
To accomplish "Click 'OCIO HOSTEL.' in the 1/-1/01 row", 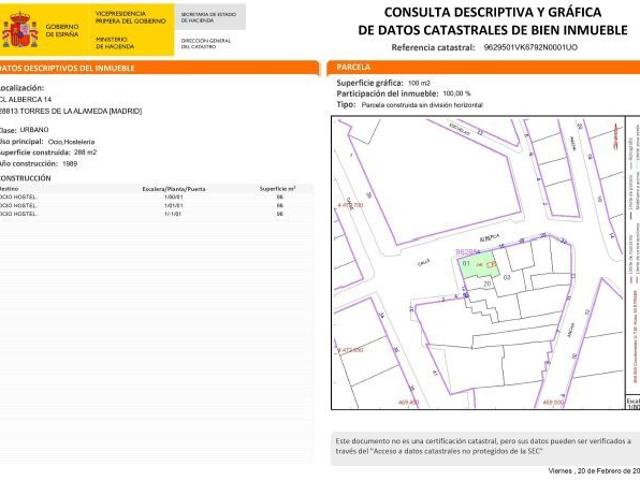I will click(x=19, y=214).
